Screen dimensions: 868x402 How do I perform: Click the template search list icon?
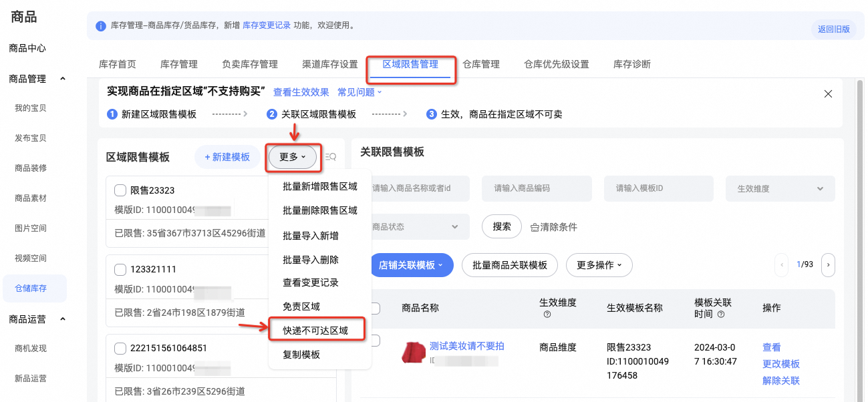click(331, 157)
